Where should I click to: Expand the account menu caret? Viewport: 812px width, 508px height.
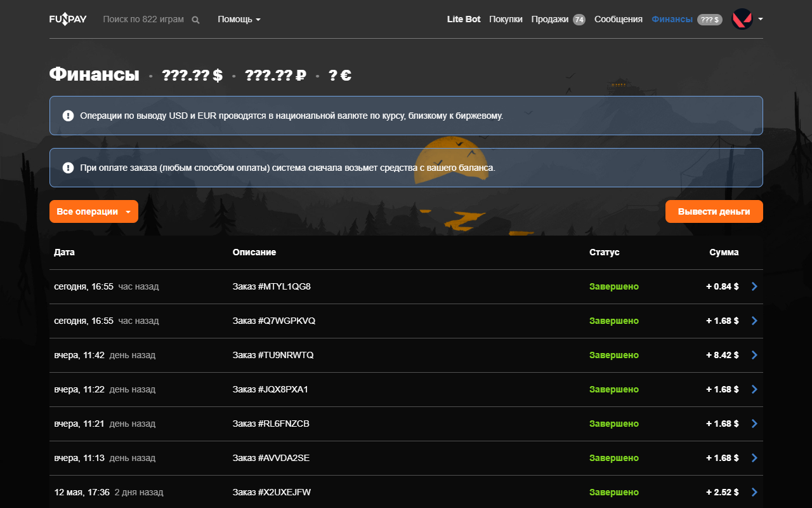point(760,19)
